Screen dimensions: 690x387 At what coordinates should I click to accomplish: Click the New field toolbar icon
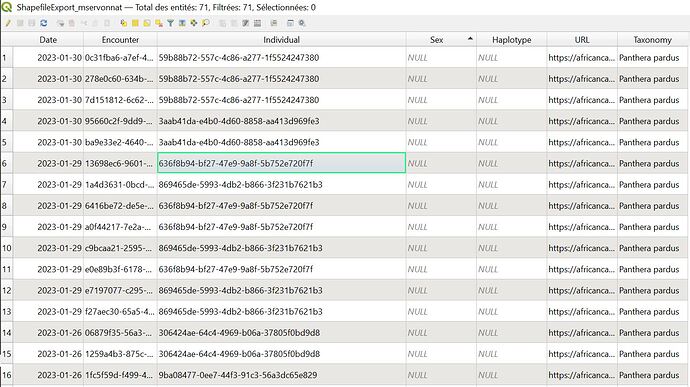click(x=223, y=23)
